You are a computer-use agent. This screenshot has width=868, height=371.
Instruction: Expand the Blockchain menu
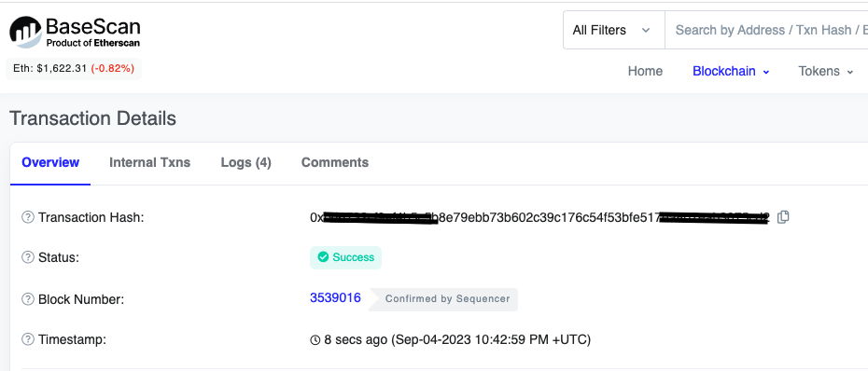pyautogui.click(x=731, y=72)
